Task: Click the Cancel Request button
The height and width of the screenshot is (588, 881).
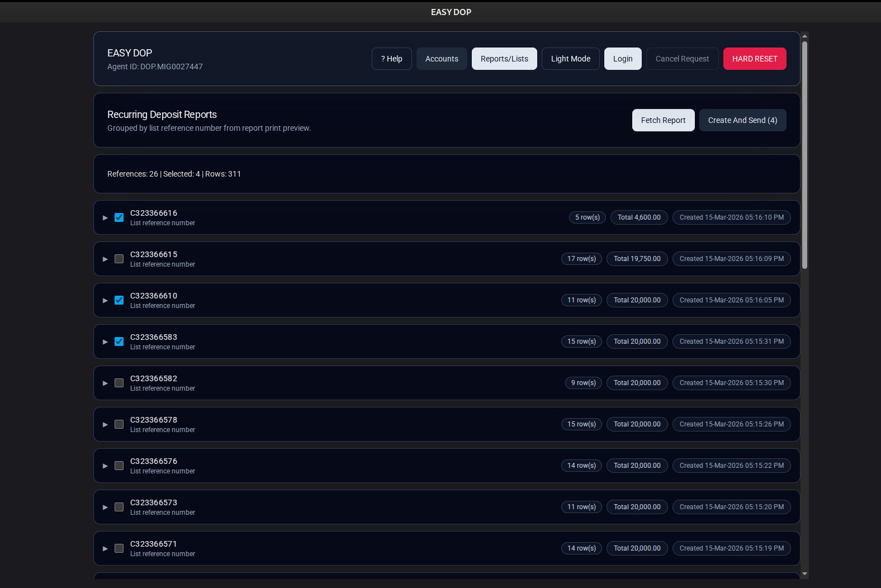Action: pos(682,59)
